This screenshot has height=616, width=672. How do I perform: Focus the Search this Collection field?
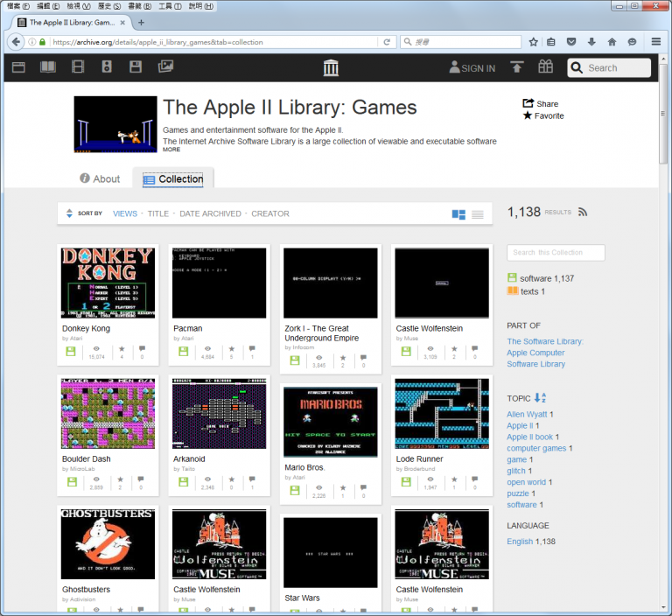click(556, 253)
